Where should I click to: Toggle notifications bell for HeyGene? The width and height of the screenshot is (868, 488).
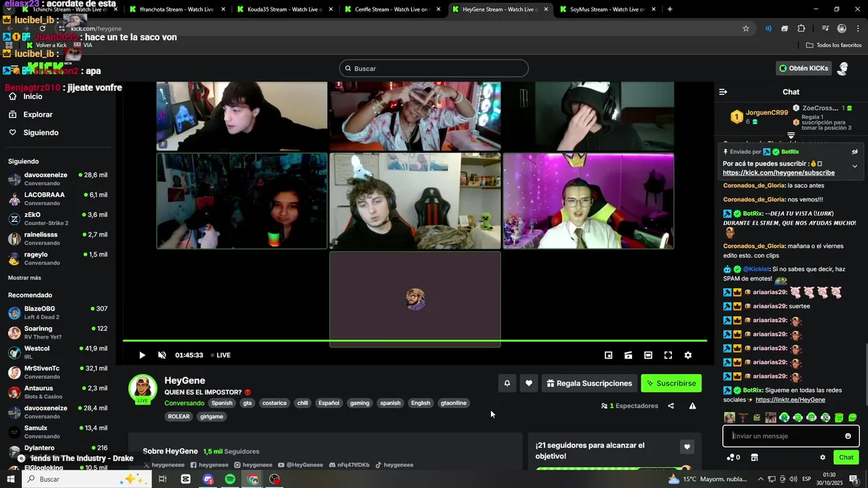point(507,384)
